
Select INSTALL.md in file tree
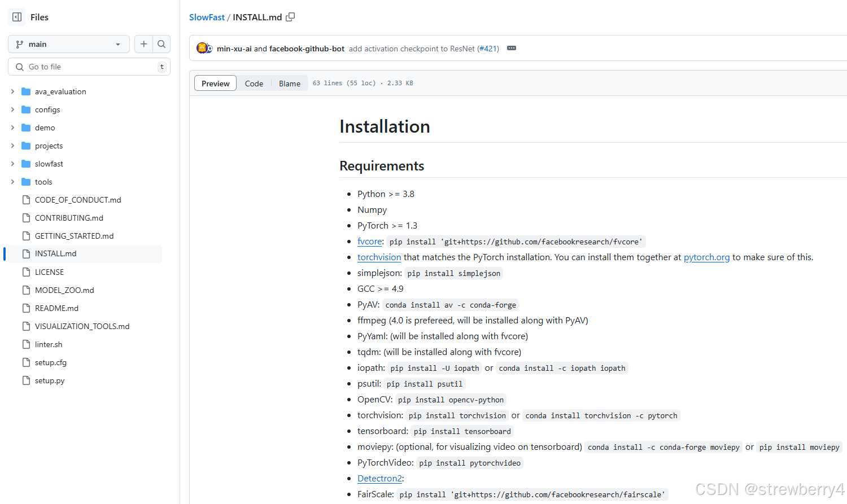click(x=55, y=253)
